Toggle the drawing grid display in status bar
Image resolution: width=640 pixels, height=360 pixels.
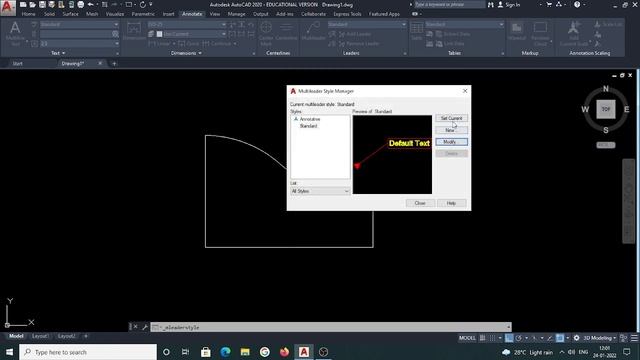click(x=483, y=338)
